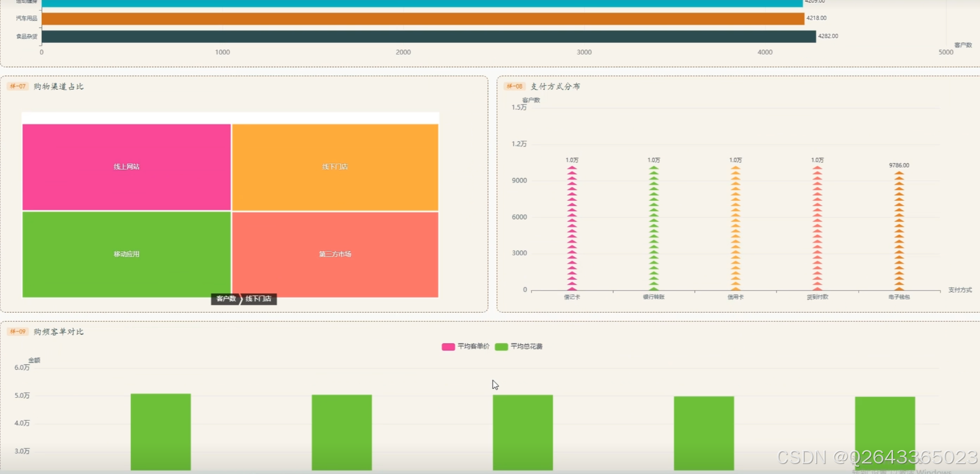Viewport: 980px width, 474px height.
Task: Click the 食品杂货 axis label
Action: pyautogui.click(x=27, y=37)
